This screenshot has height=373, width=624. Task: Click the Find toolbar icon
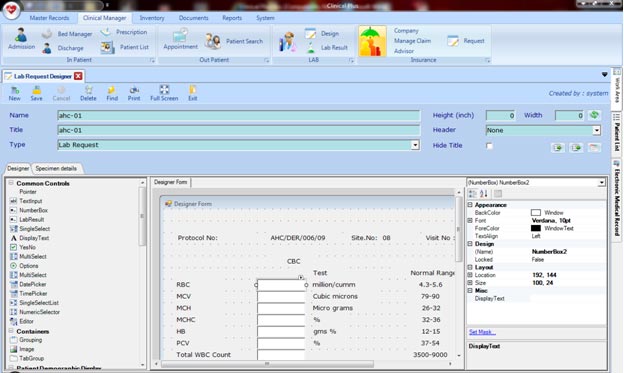tap(112, 93)
